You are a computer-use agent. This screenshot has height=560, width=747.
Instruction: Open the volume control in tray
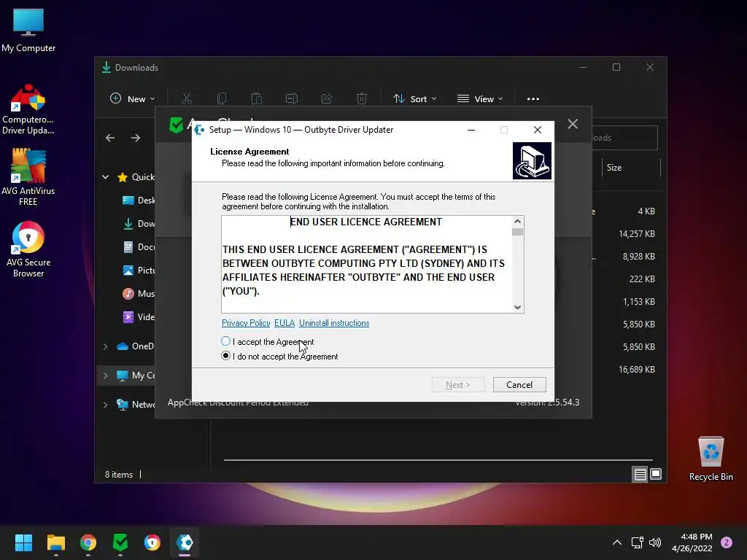[x=655, y=542]
